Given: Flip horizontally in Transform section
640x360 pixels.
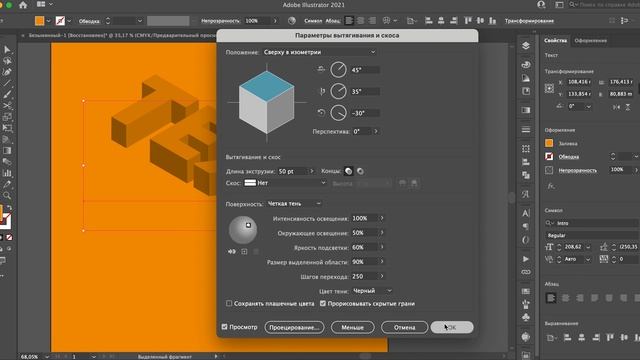Looking at the screenshot, I should pos(616,107).
